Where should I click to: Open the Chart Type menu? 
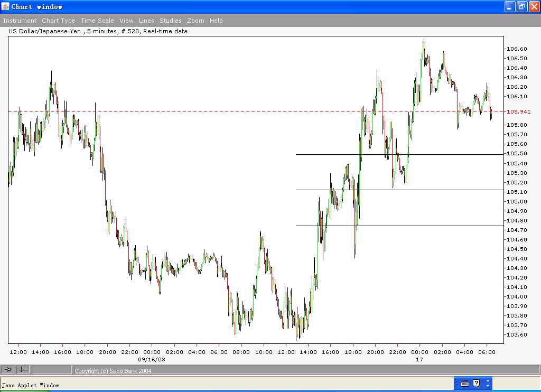click(x=59, y=21)
